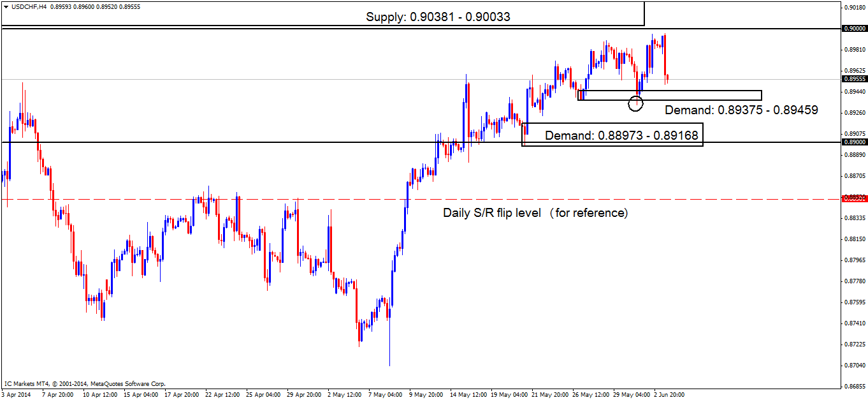Click the 0.88335 price axis label

pos(855,218)
